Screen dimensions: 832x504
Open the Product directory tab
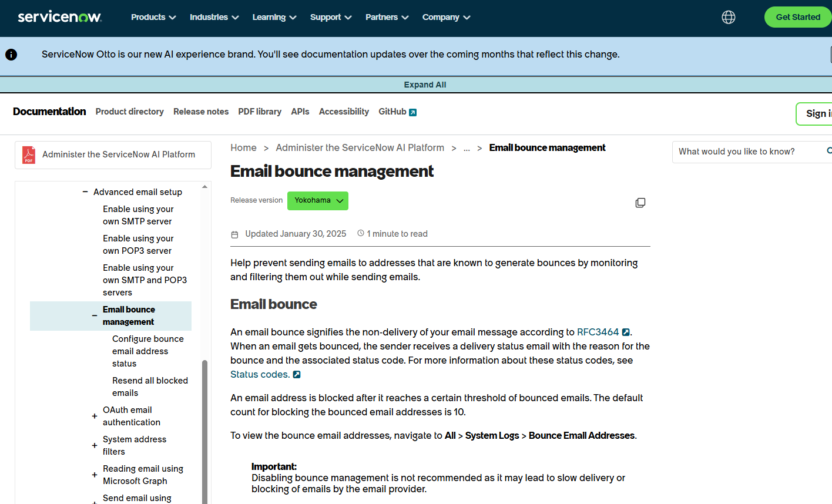[x=130, y=112]
